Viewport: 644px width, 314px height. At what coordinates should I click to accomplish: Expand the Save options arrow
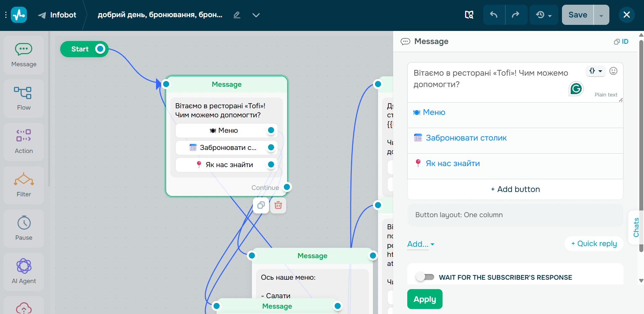[601, 15]
